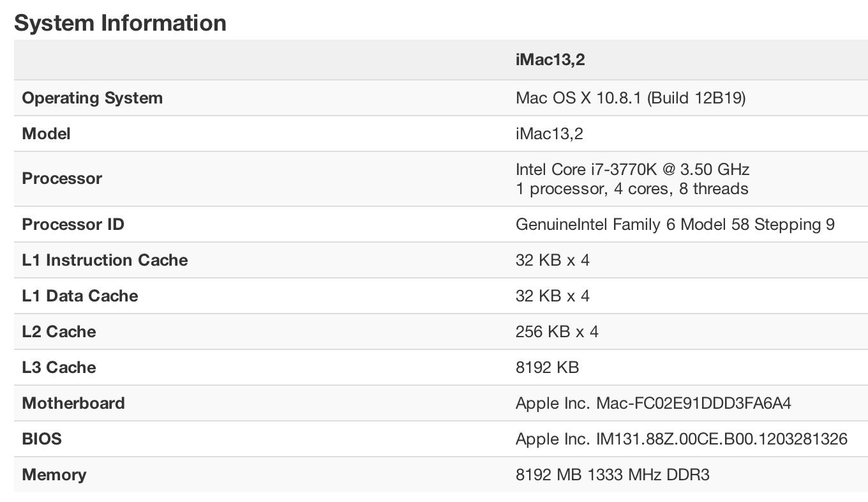Click the 8192 MB 1333 MHz DDR3 value
The height and width of the screenshot is (502, 868).
[x=613, y=475]
